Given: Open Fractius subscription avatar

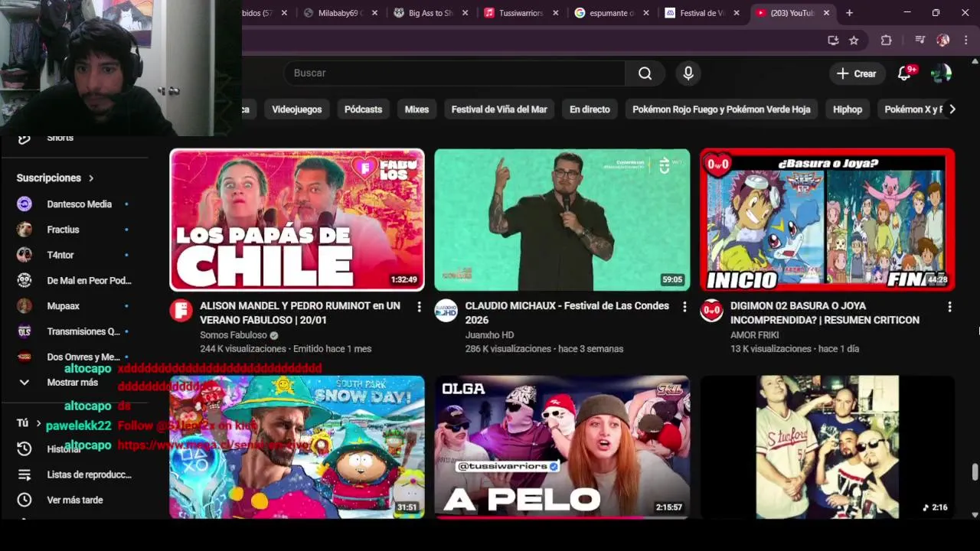Looking at the screenshot, I should 24,230.
